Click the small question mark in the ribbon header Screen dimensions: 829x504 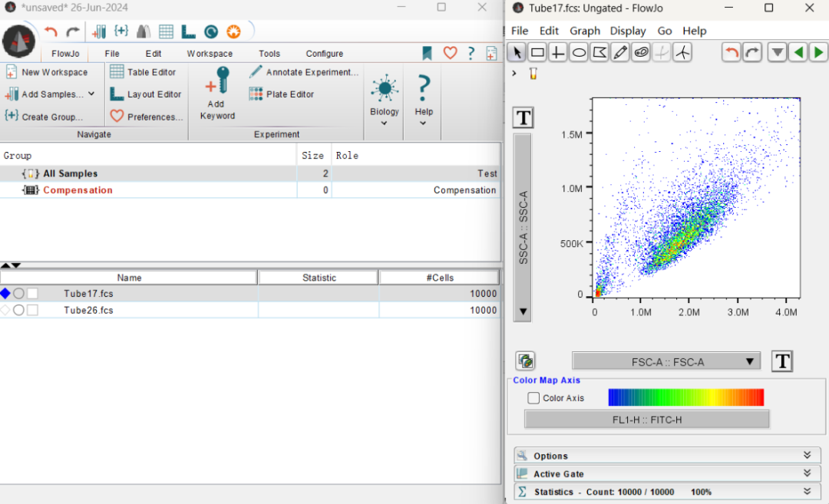coord(471,53)
